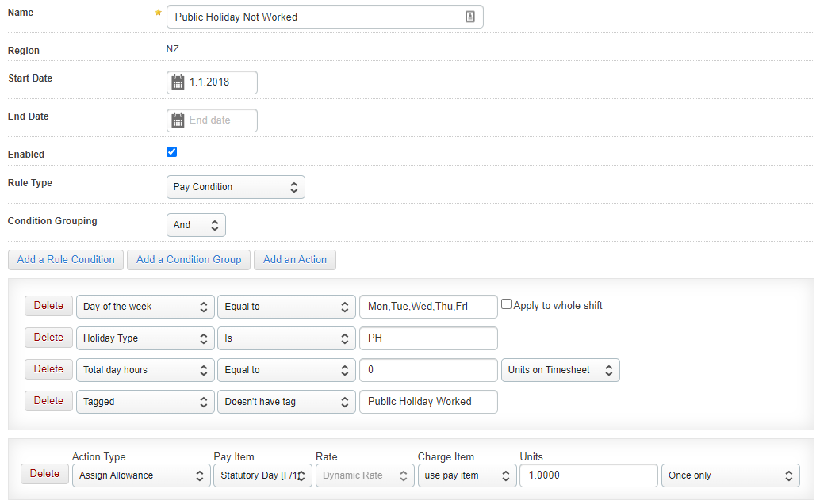820x504 pixels.
Task: Delete the Assign Allowance action row
Action: click(44, 474)
